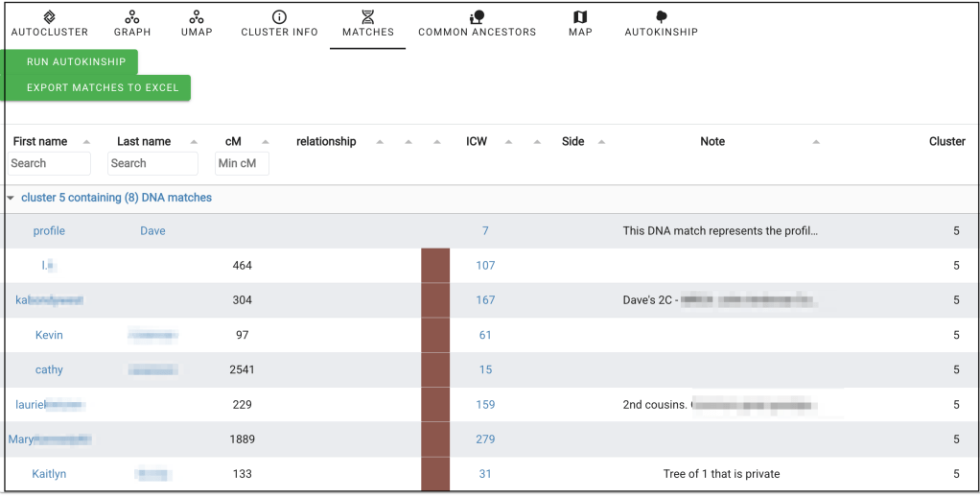Open the AutoKinship tree icon
This screenshot has width=980, height=498.
tap(661, 17)
